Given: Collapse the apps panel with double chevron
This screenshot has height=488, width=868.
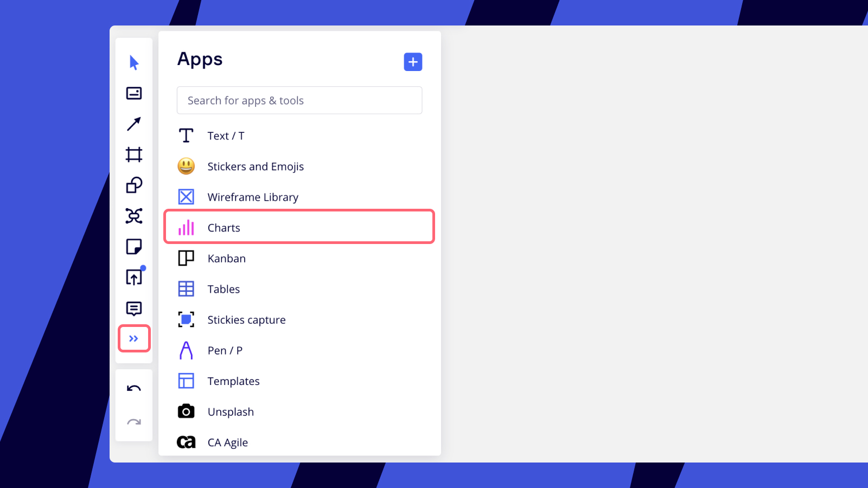Looking at the screenshot, I should (134, 338).
